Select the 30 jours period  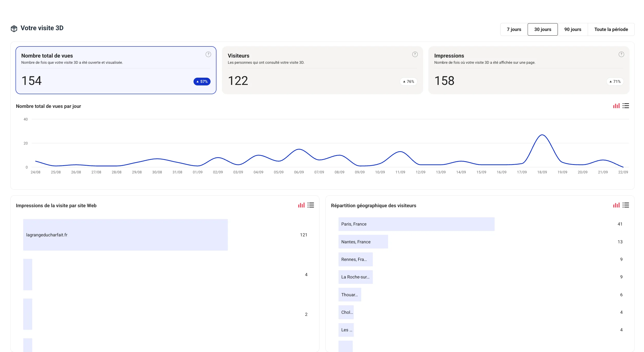tap(543, 29)
